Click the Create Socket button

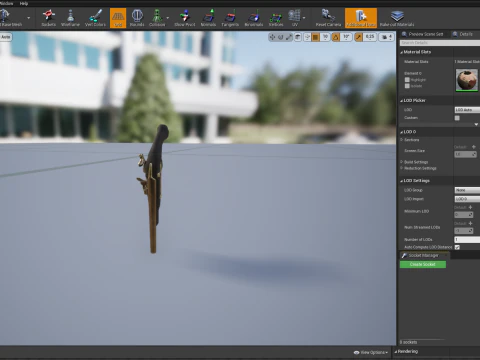(423, 264)
